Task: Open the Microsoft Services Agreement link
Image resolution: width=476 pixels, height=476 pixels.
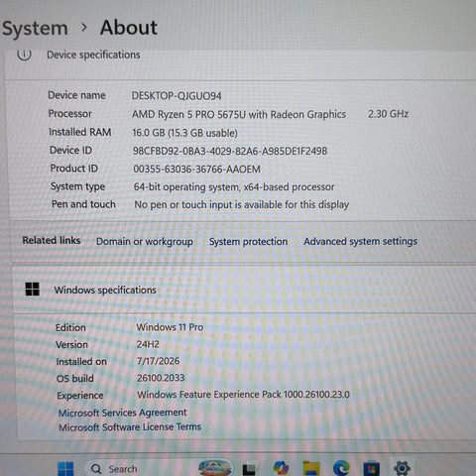Action: click(123, 413)
